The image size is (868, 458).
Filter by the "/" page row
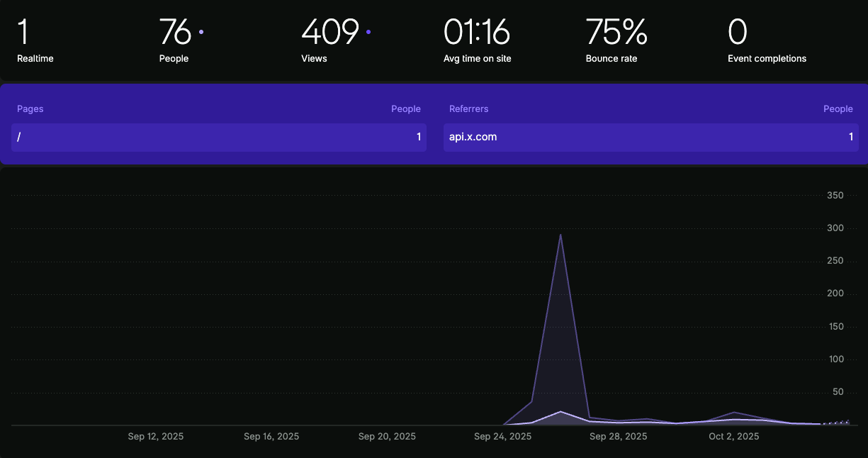218,137
